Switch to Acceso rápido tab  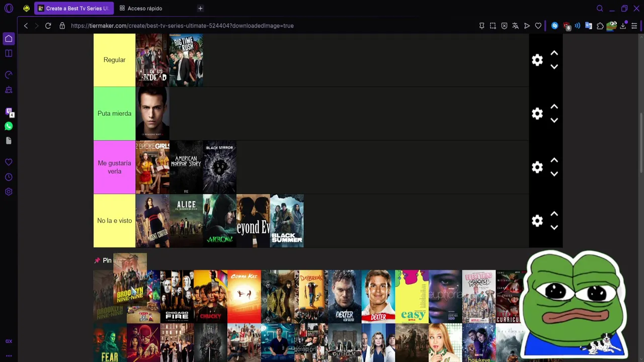[141, 9]
